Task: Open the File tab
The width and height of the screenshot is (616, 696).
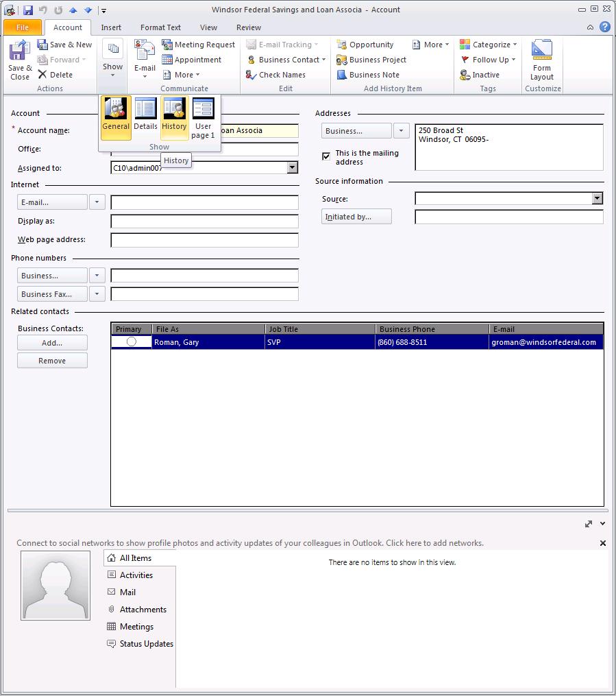Action: click(23, 27)
